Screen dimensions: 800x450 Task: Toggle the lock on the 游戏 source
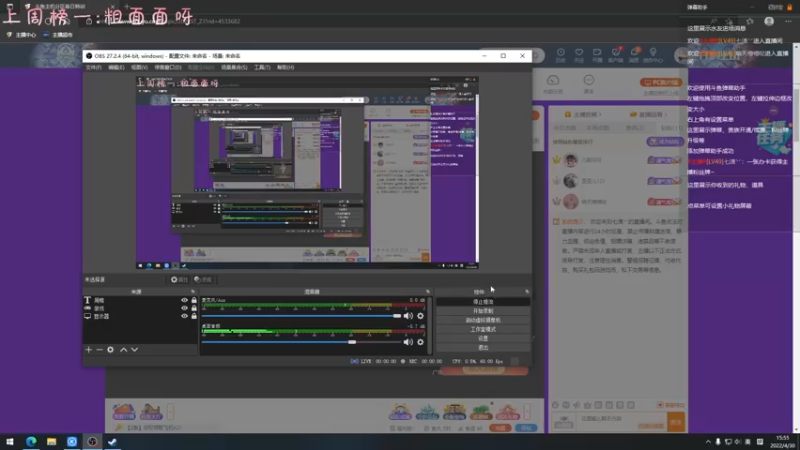[194, 308]
